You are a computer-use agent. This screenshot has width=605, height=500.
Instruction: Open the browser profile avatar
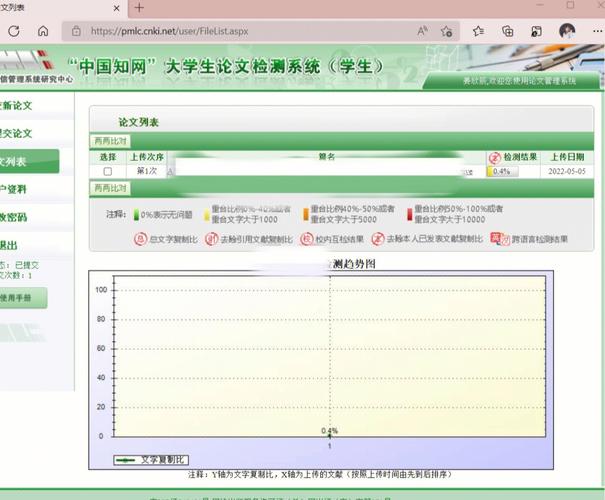coord(567,31)
